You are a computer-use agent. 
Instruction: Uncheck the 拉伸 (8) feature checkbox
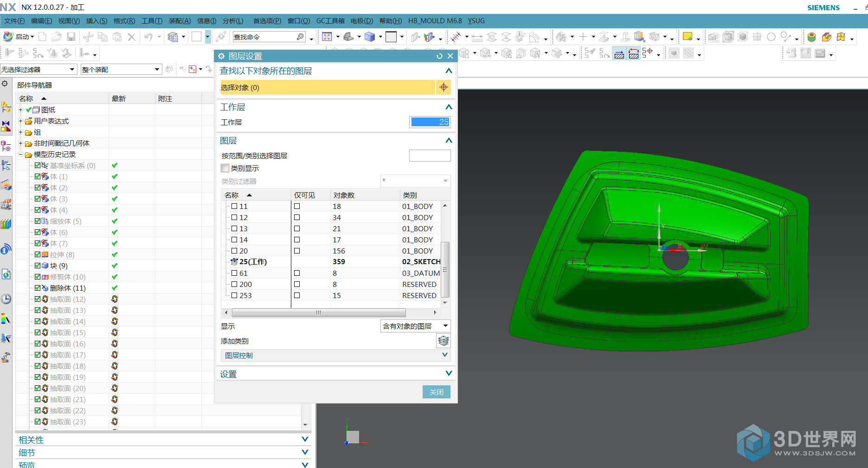tap(38, 254)
